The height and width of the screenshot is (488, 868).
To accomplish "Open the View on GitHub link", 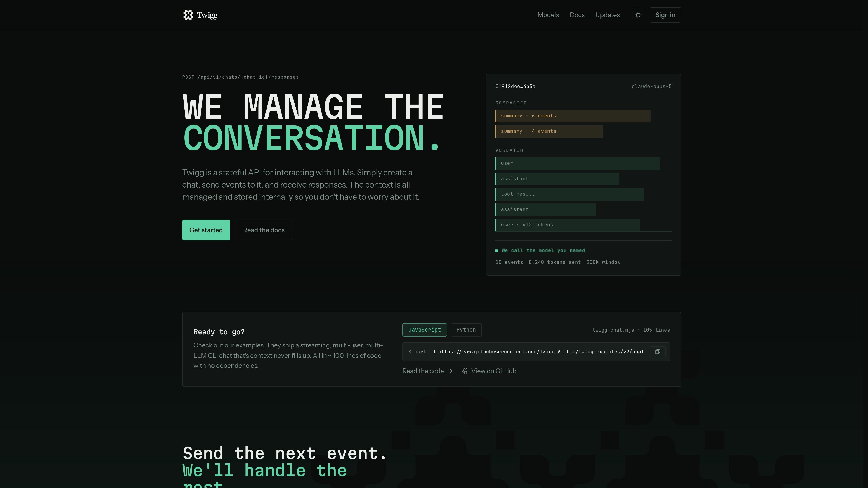I will point(489,371).
